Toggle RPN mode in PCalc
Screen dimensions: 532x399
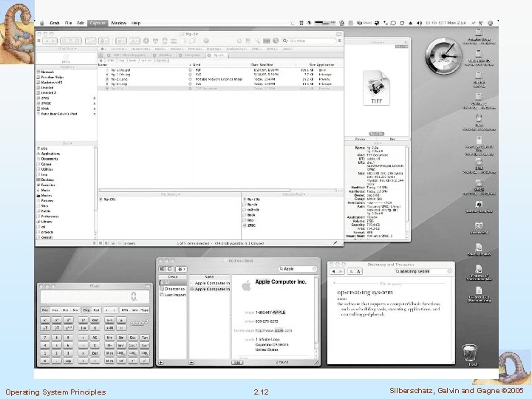(125, 310)
